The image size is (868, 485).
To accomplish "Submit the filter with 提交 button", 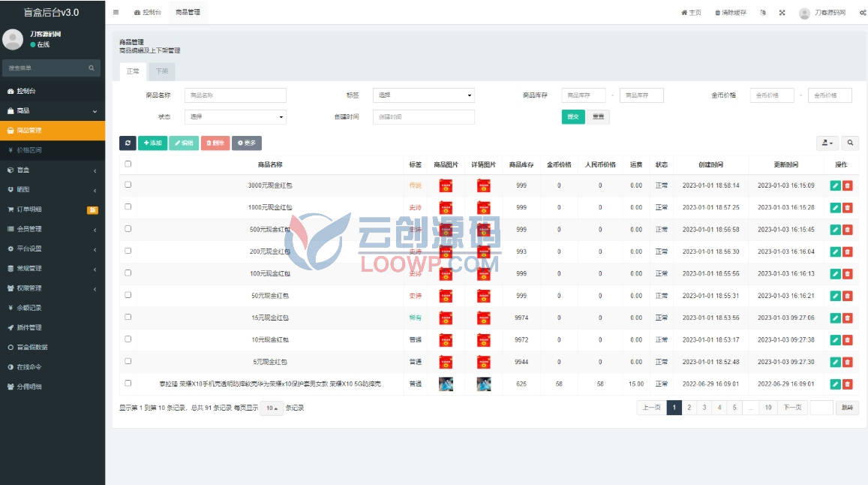I will click(x=573, y=117).
